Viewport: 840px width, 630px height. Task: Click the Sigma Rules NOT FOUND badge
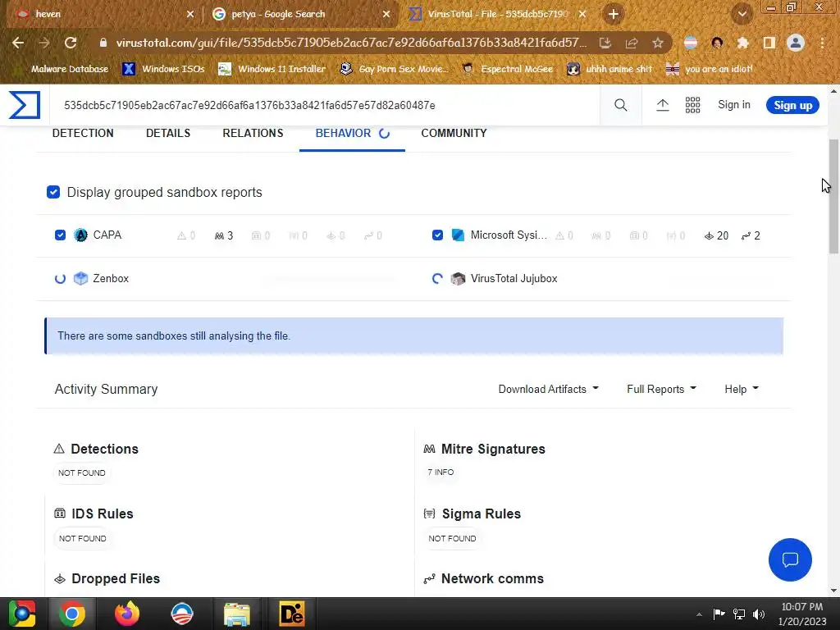(452, 538)
